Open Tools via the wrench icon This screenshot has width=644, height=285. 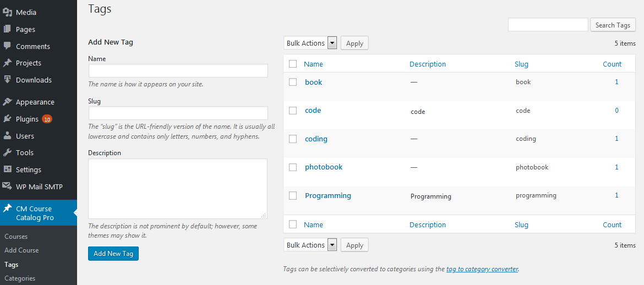[x=7, y=152]
